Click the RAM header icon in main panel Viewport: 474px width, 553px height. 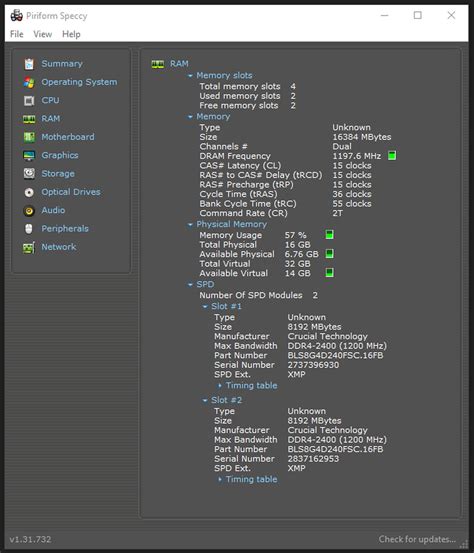coord(158,64)
